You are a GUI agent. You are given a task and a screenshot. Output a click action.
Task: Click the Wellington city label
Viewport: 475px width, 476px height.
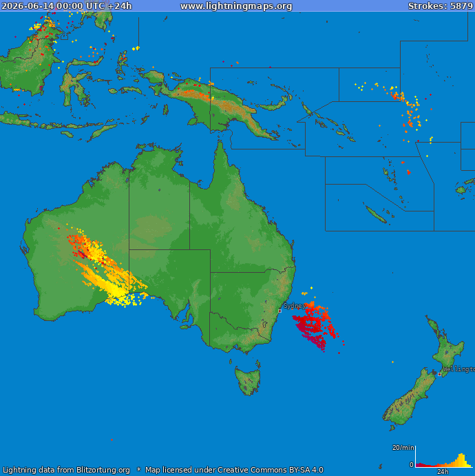pyautogui.click(x=458, y=369)
